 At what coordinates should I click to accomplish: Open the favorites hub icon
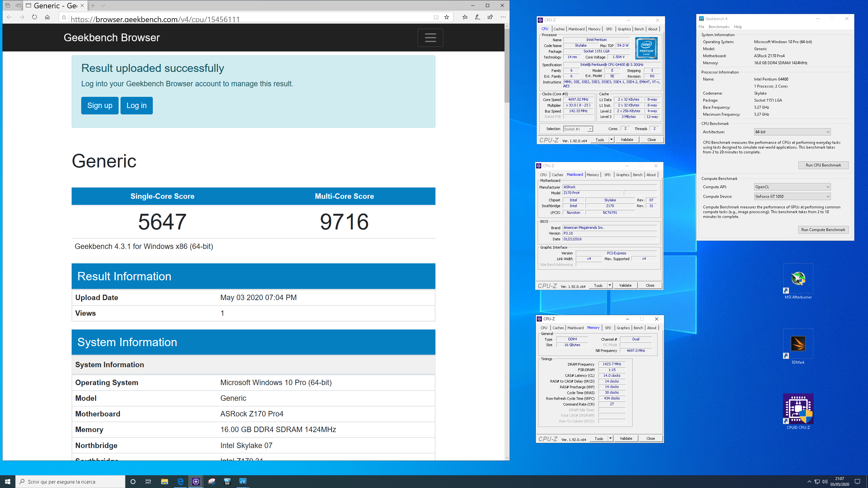[x=465, y=17]
